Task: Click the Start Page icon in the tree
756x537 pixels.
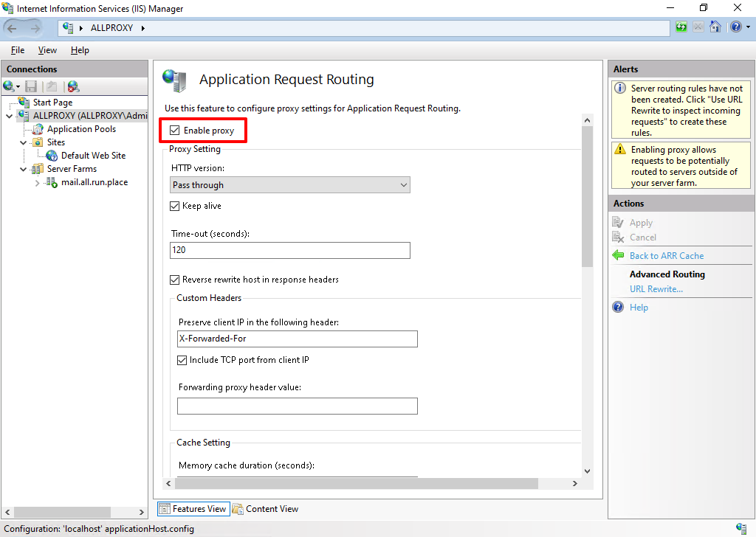Action: click(x=24, y=102)
